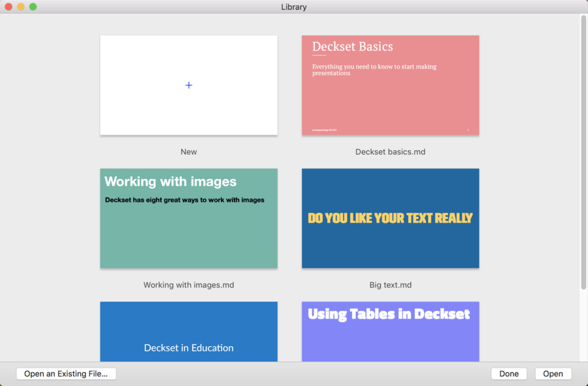
Task: Click the Deckset Basics slide title text
Action: 353,46
